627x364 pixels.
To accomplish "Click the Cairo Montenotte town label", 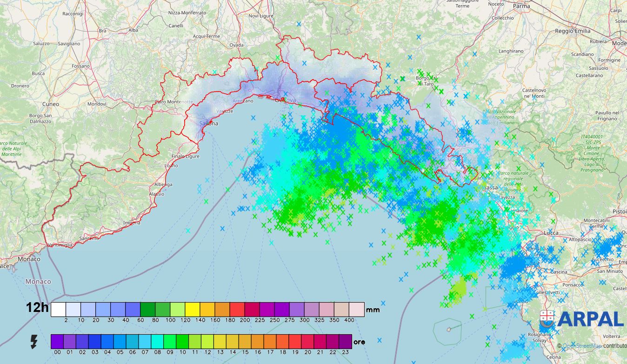I will coord(173,102).
